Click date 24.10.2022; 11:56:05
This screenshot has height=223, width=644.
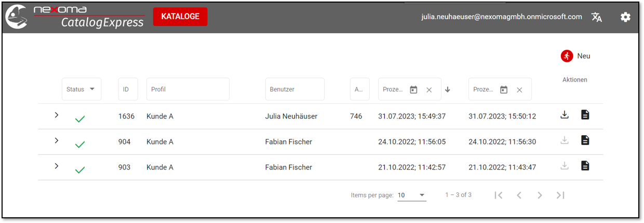tap(413, 142)
